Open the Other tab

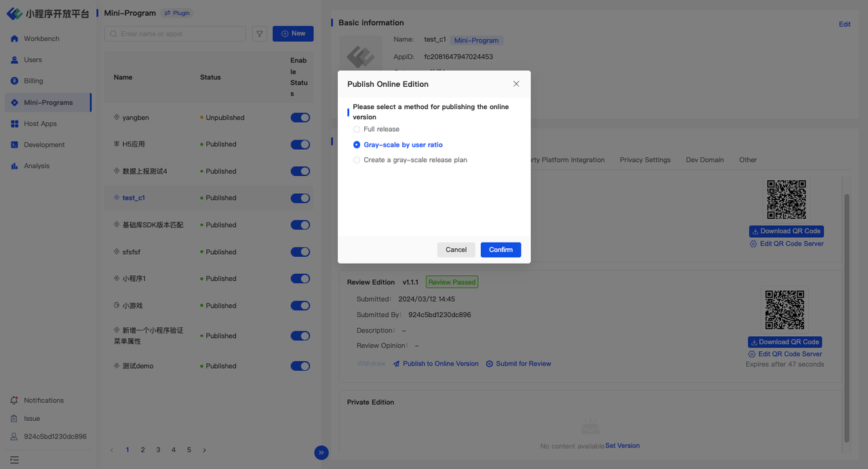748,160
